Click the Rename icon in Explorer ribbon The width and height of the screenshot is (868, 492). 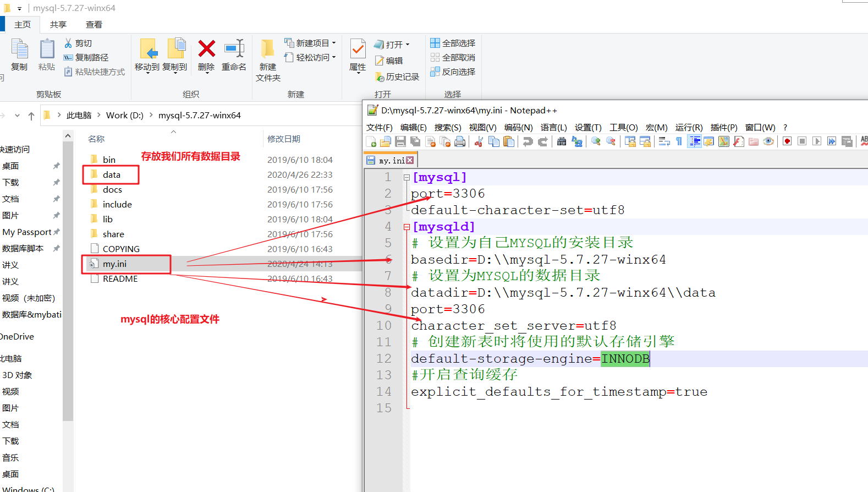(234, 49)
